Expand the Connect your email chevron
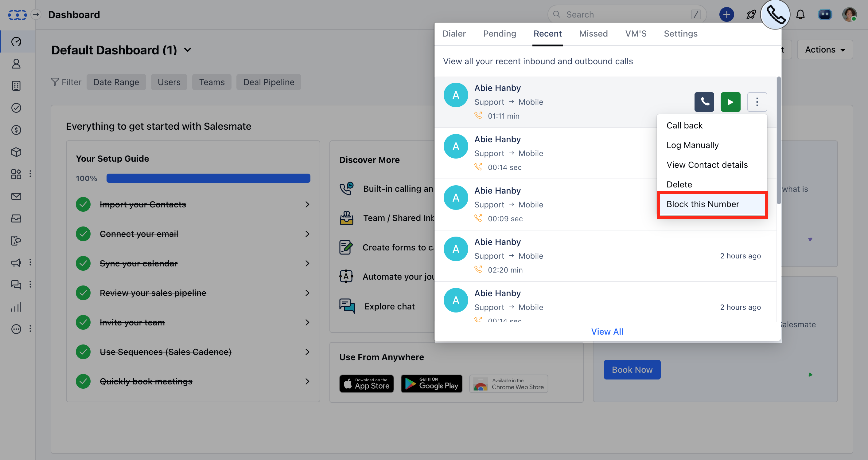Image resolution: width=868 pixels, height=460 pixels. (307, 234)
